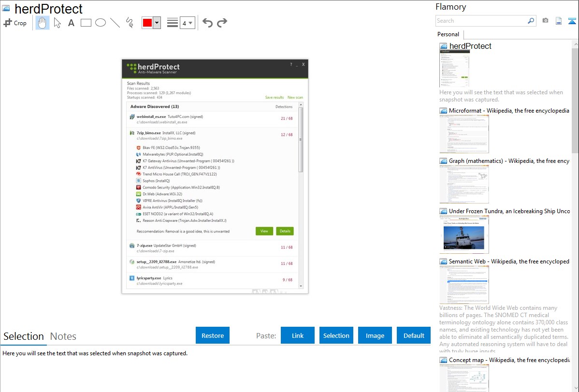This screenshot has width=579, height=392.
Task: Click the Default paste button
Action: (414, 335)
